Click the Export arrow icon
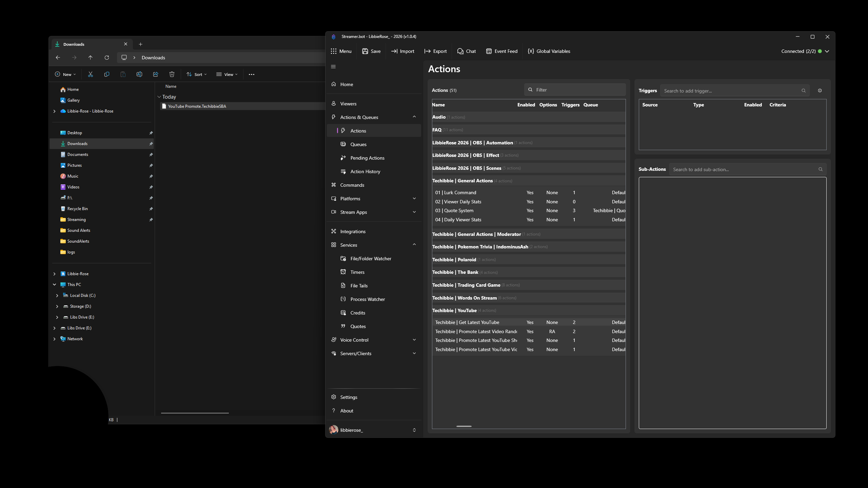 (x=427, y=51)
